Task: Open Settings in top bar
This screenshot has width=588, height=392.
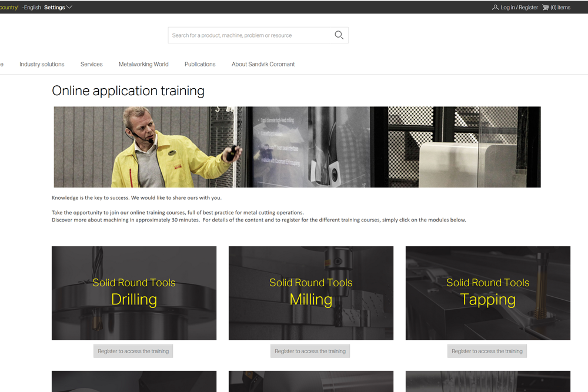Action: pos(54,8)
